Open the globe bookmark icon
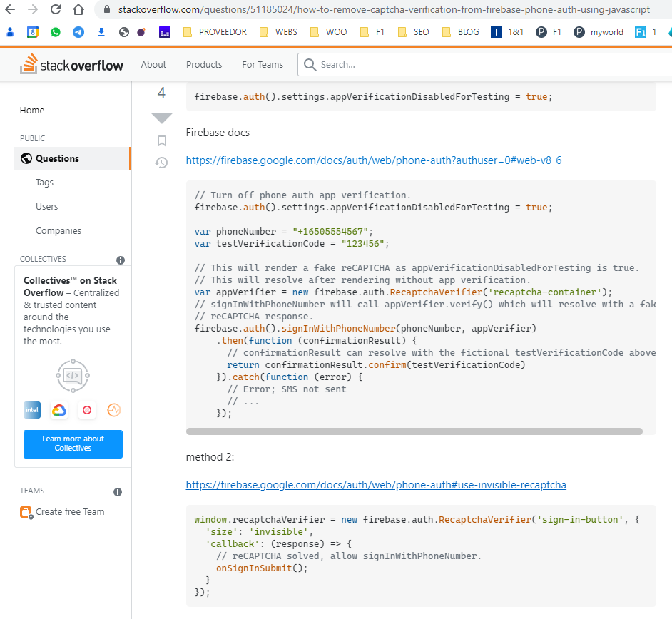The width and height of the screenshot is (672, 619). pyautogui.click(x=124, y=32)
